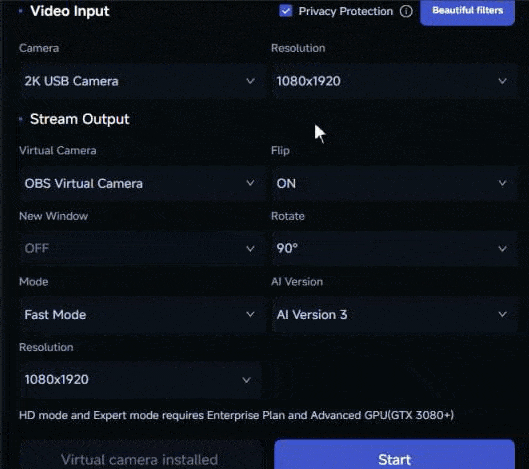The width and height of the screenshot is (529, 469).
Task: Click the AI Version field label
Action: click(x=297, y=282)
